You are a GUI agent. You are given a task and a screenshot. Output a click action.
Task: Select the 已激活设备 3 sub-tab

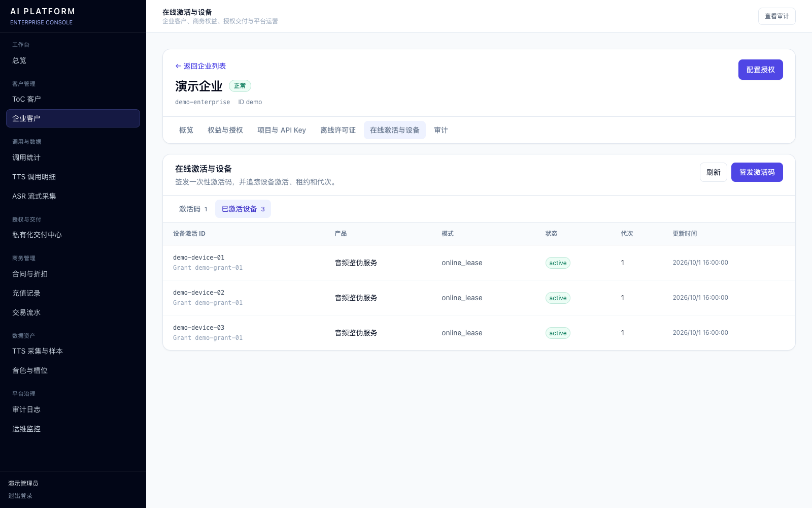tap(243, 209)
